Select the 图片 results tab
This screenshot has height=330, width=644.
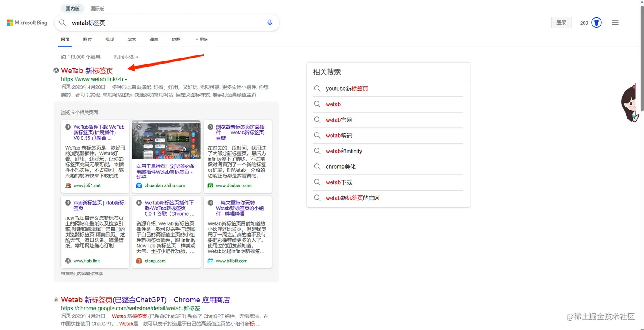coord(87,39)
